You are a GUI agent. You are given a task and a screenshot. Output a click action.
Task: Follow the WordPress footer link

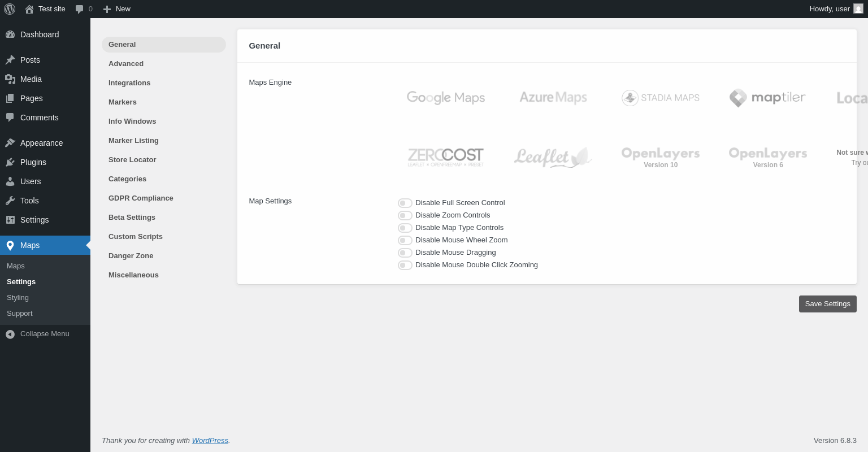(x=210, y=441)
